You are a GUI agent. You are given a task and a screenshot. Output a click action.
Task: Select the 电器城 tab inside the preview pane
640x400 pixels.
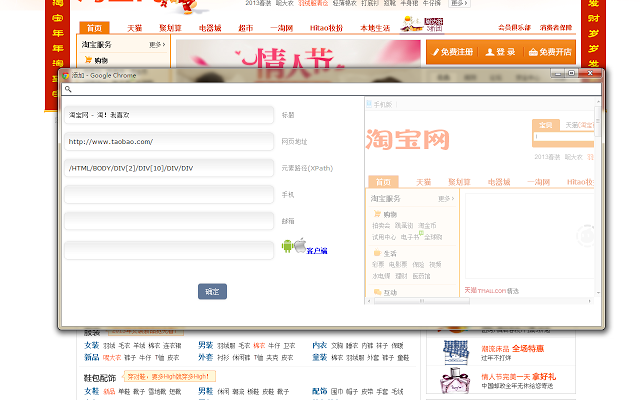(x=499, y=182)
